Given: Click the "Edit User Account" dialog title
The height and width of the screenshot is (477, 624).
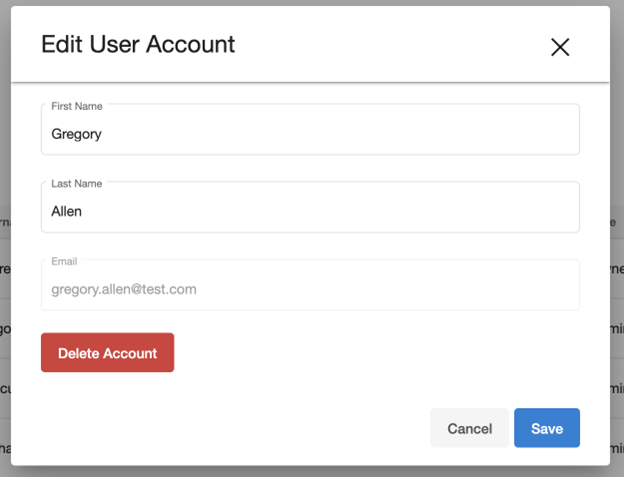Looking at the screenshot, I should coord(138,45).
